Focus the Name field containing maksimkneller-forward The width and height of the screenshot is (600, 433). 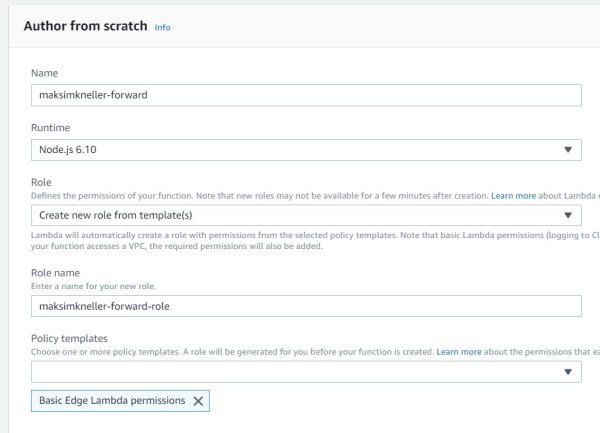point(306,94)
